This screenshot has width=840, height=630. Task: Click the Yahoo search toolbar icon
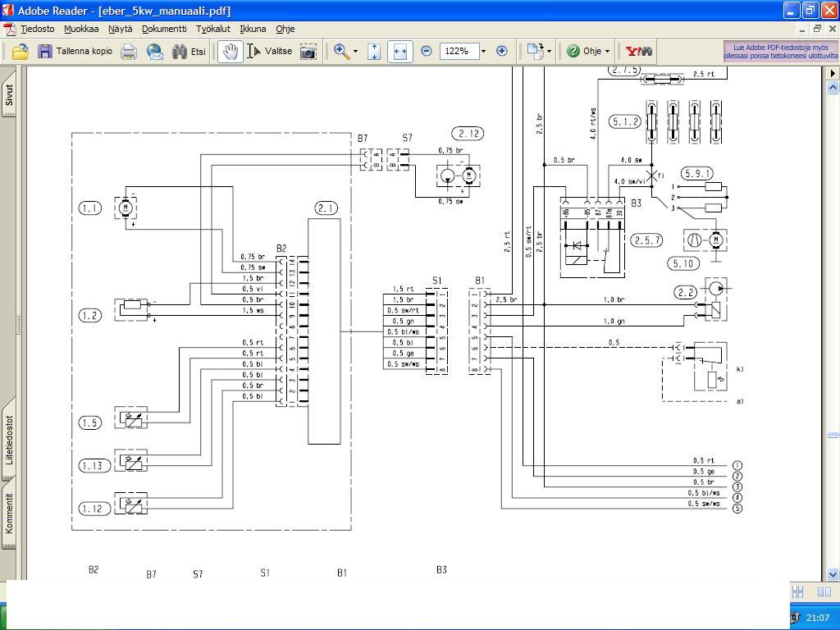tap(638, 51)
